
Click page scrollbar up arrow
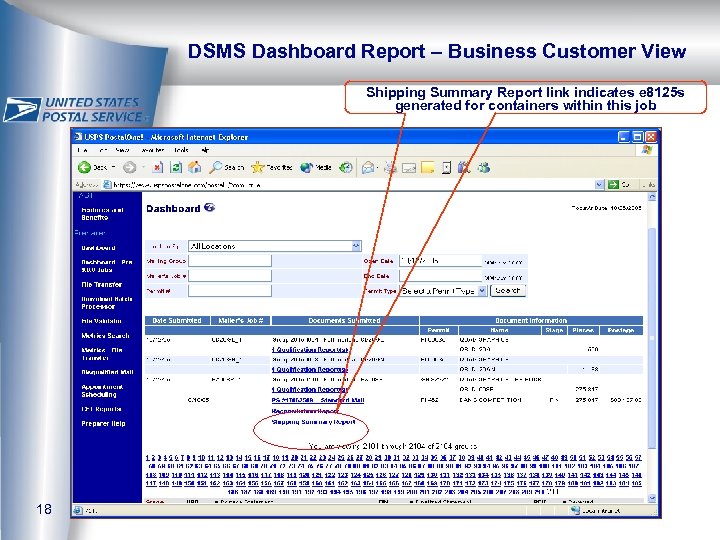pos(652,197)
